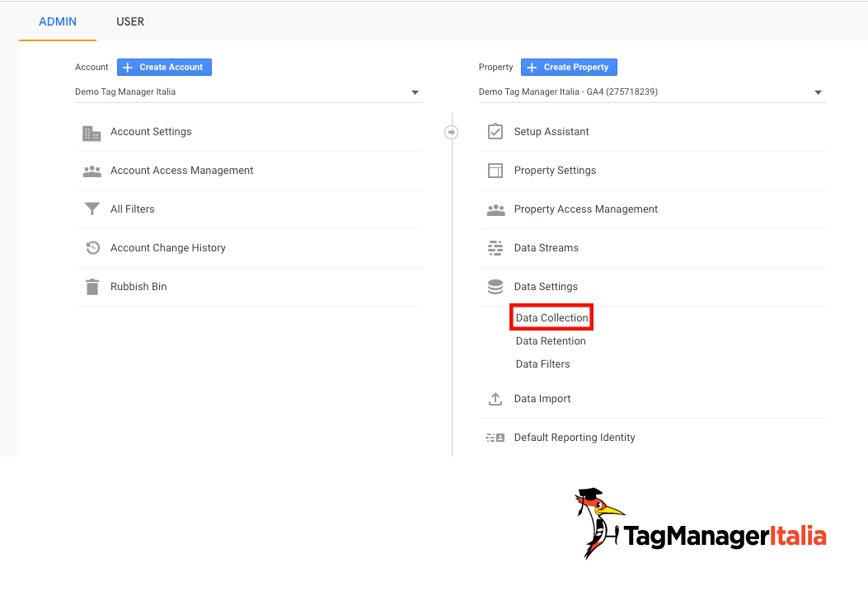Open the Account selector dropdown arrow
This screenshot has width=868, height=591.
tap(415, 92)
